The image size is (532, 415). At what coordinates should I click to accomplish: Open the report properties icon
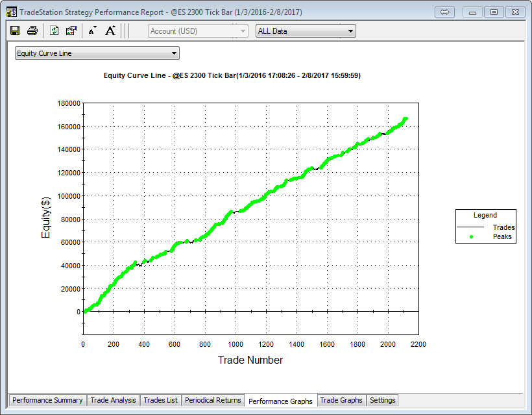tap(71, 31)
